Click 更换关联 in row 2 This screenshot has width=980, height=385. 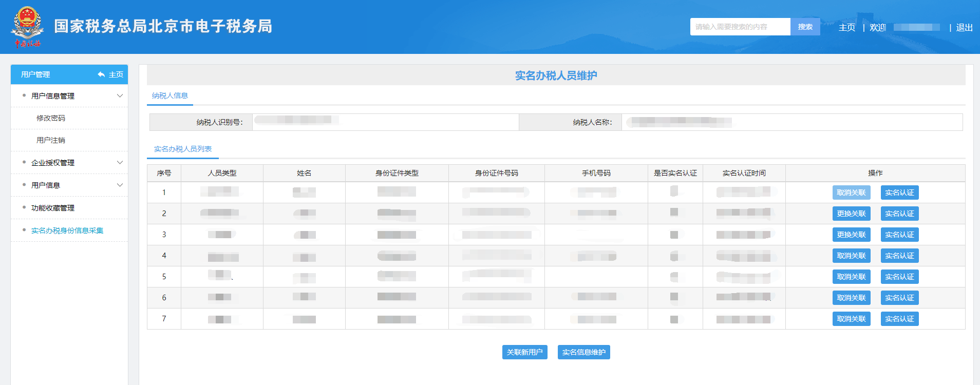[852, 214]
